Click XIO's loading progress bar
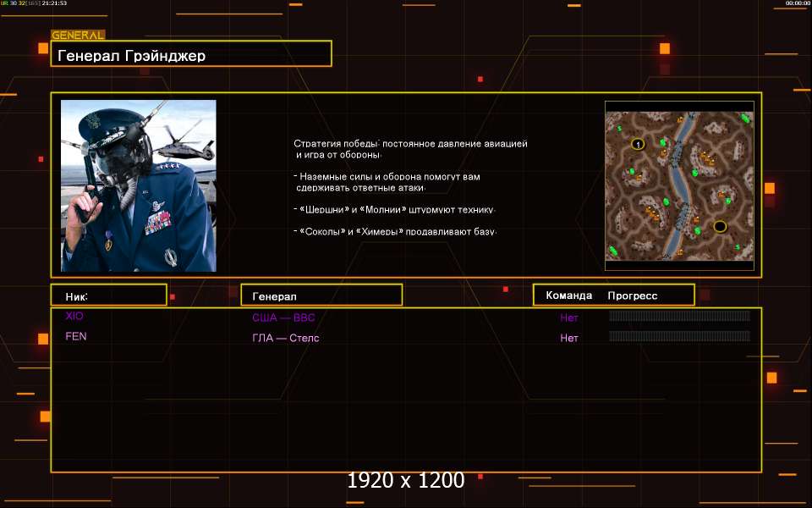 click(679, 317)
